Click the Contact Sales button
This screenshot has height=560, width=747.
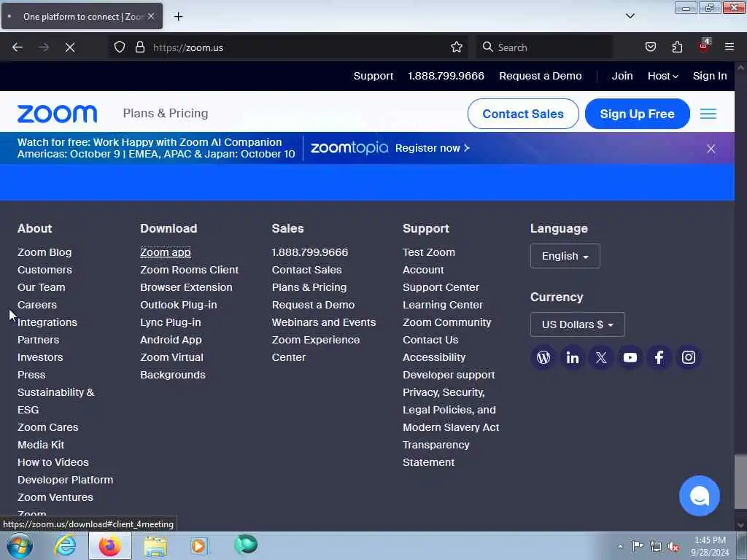click(523, 114)
